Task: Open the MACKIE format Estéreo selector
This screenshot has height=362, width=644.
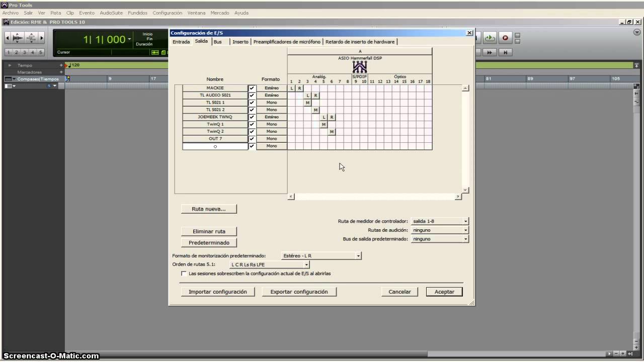Action: [272, 88]
